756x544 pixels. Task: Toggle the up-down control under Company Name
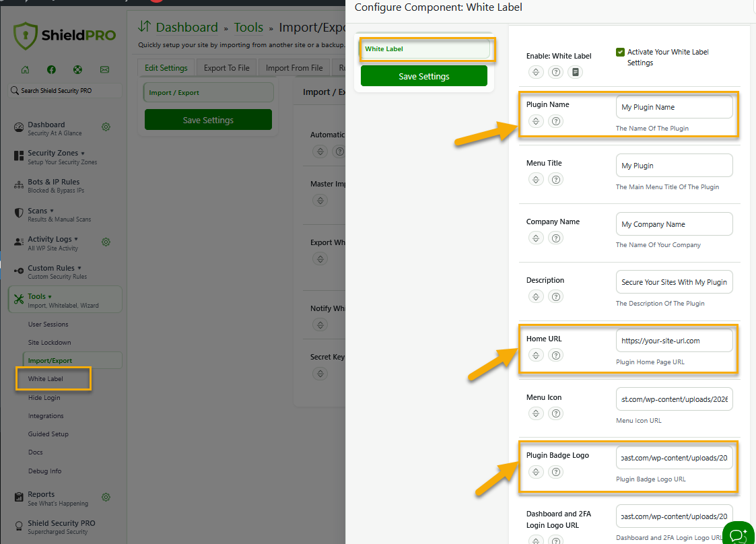click(x=536, y=238)
